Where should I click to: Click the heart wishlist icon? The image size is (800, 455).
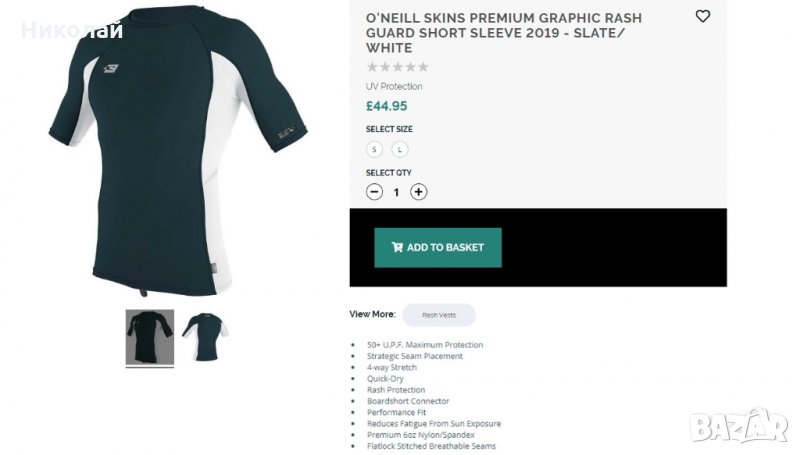click(x=702, y=16)
